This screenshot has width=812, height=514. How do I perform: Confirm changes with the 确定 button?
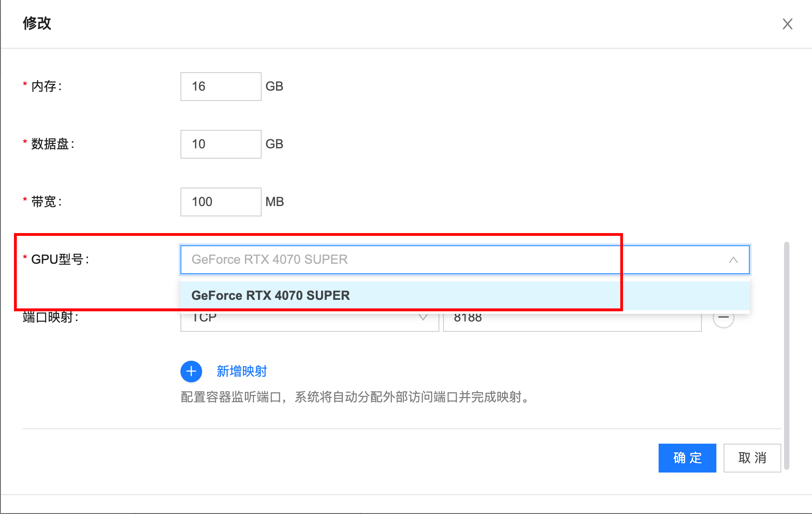coord(687,458)
